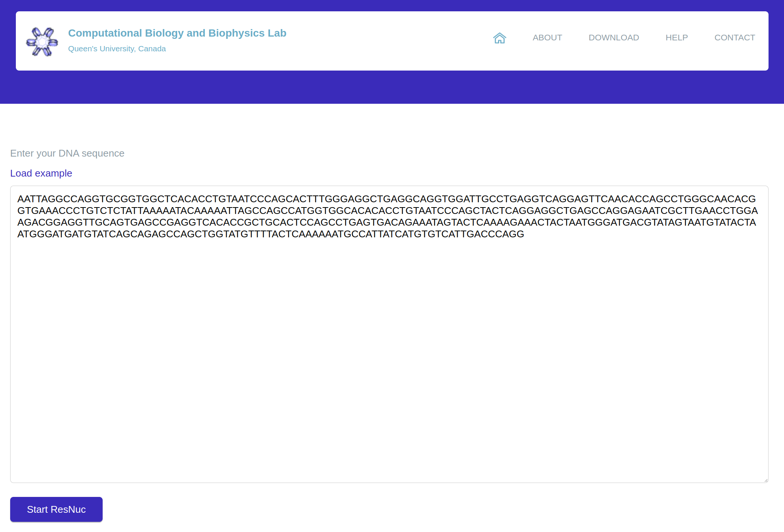
Task: Click the lab's molecular logo icon
Action: click(42, 42)
